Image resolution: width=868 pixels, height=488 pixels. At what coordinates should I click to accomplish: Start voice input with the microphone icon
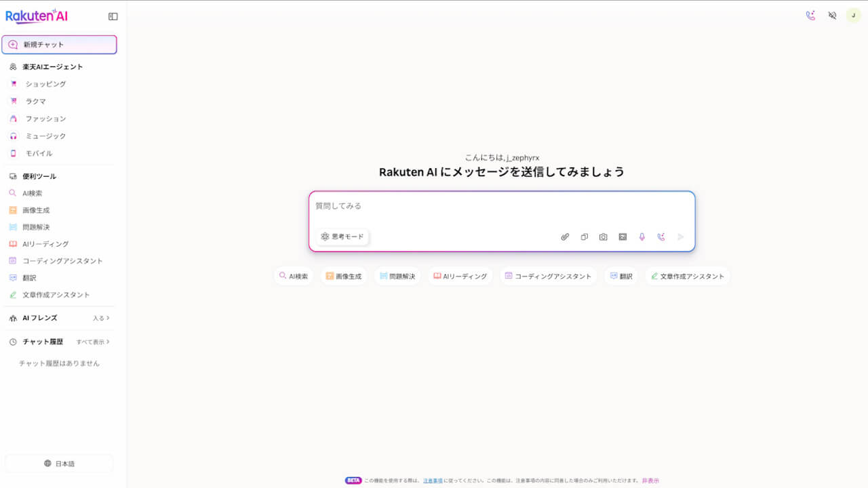coord(642,237)
